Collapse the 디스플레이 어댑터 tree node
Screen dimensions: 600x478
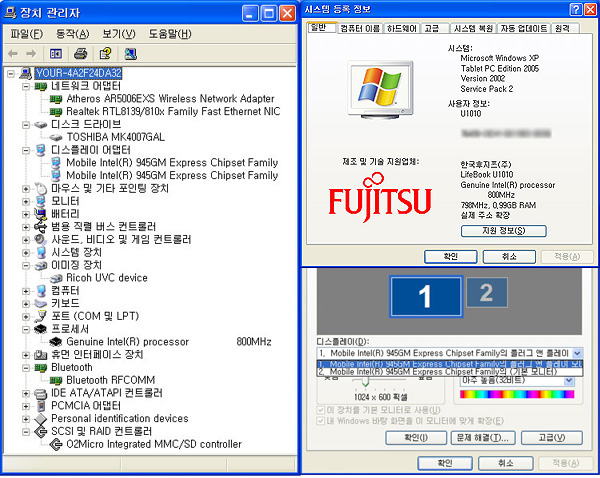tap(26, 150)
